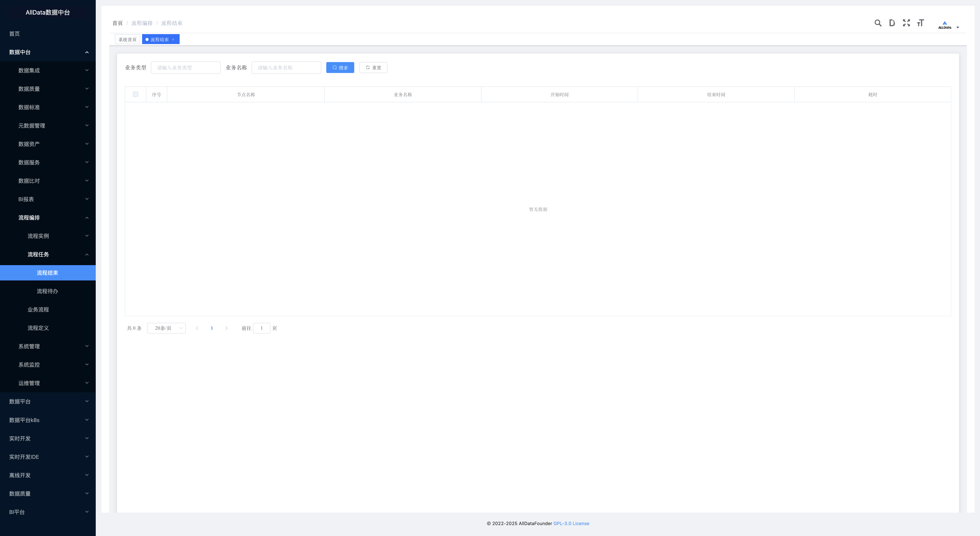980x536 pixels.
Task: Collapse the 流程编排 submenu
Action: coord(48,217)
